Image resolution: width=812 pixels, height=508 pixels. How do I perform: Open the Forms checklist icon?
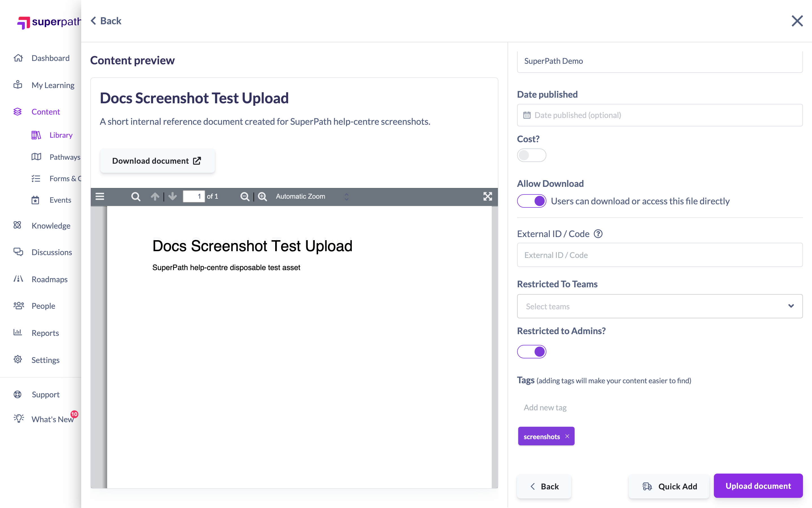coord(36,178)
